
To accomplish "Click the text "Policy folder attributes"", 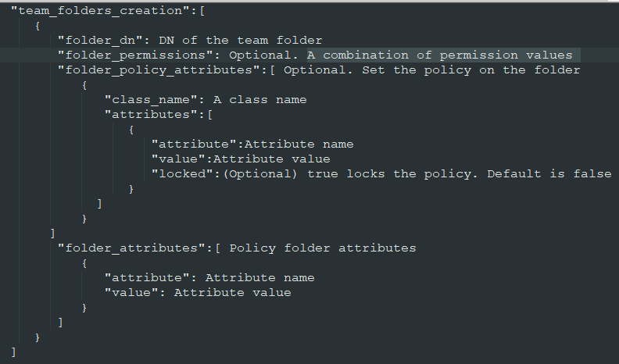I will (x=322, y=248).
